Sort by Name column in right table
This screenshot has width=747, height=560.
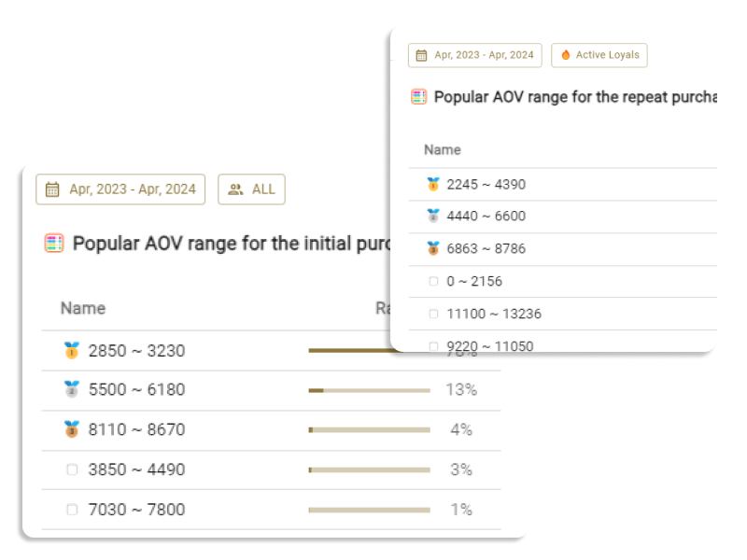coord(443,149)
